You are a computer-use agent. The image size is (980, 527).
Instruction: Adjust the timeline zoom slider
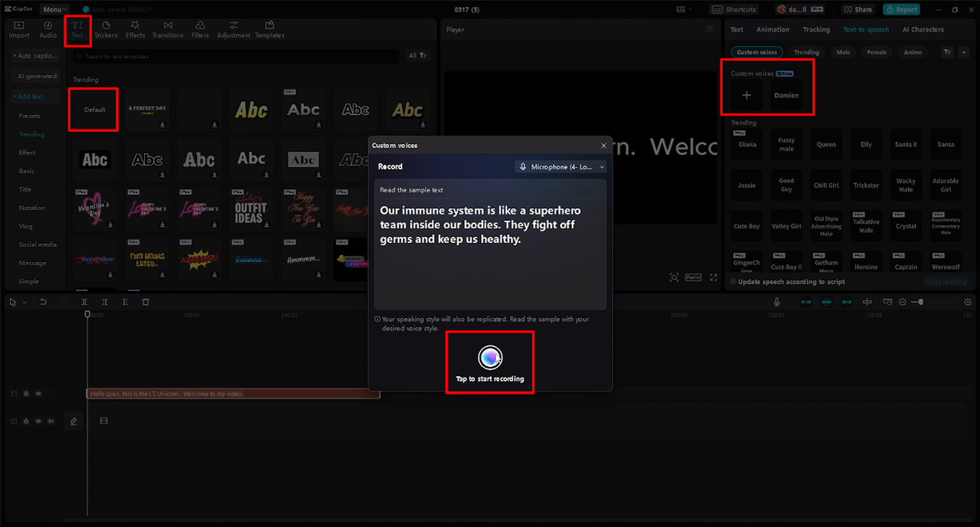920,303
